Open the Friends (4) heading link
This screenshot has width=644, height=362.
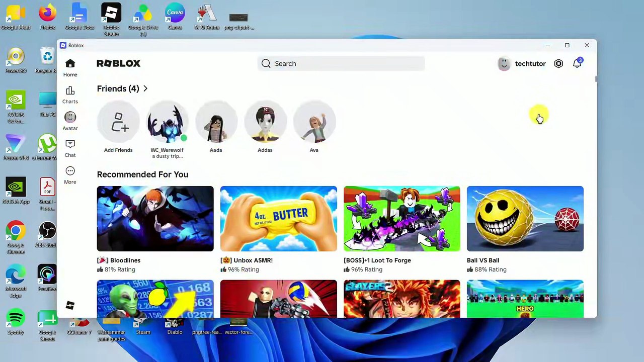(x=118, y=88)
